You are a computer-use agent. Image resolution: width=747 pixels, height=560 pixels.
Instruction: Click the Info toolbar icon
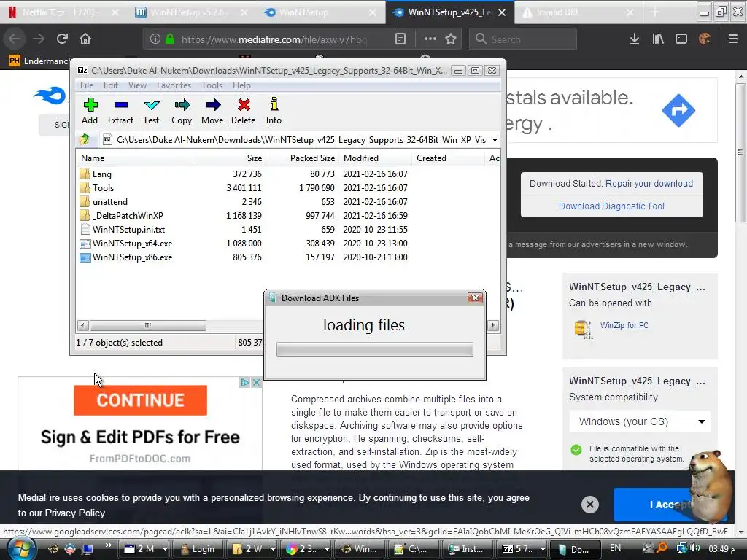point(274,105)
